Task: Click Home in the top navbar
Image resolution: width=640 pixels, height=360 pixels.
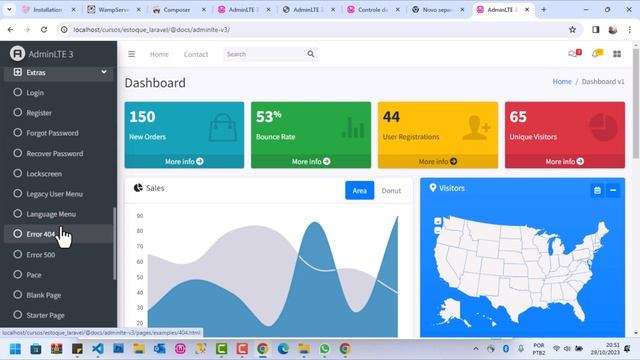Action: pyautogui.click(x=159, y=54)
